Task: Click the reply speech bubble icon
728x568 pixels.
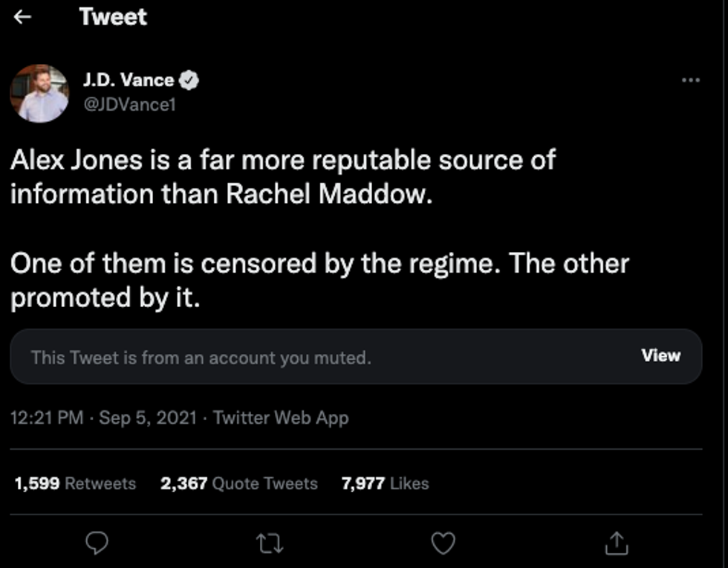Action: coord(97,543)
